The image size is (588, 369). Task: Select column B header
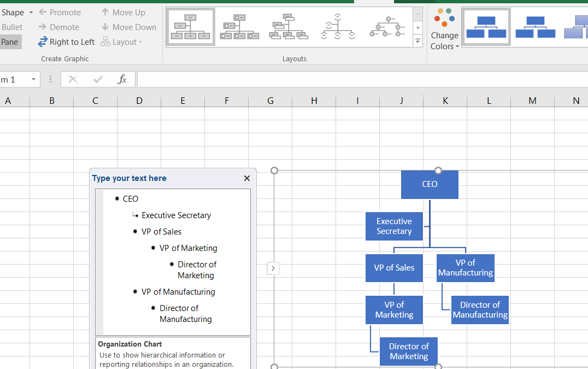click(52, 101)
